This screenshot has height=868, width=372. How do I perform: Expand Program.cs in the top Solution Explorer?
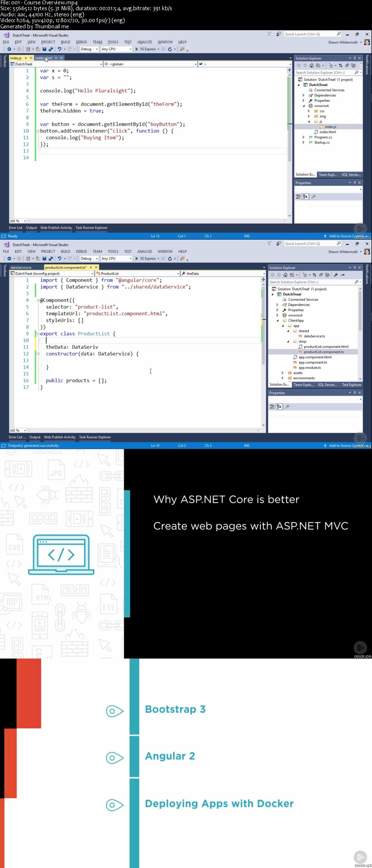coord(304,137)
